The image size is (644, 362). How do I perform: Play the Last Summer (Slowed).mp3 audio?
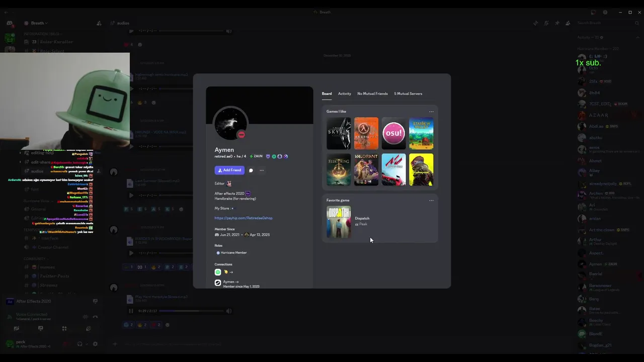point(131,195)
